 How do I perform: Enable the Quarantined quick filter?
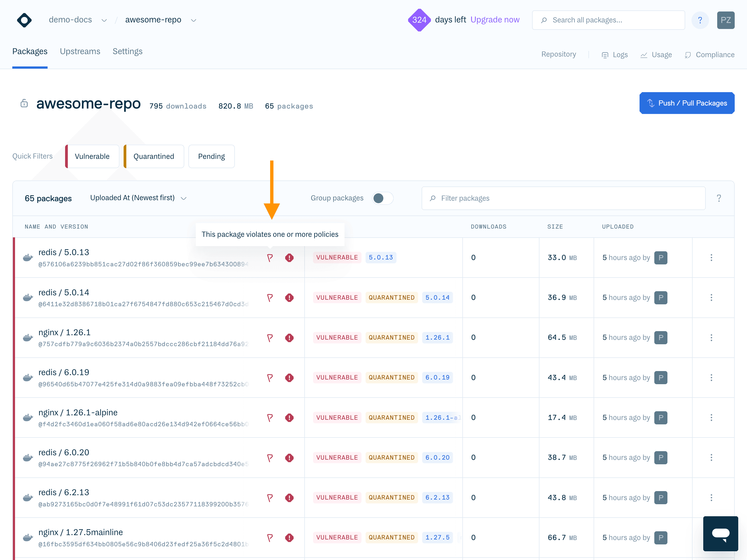[154, 156]
